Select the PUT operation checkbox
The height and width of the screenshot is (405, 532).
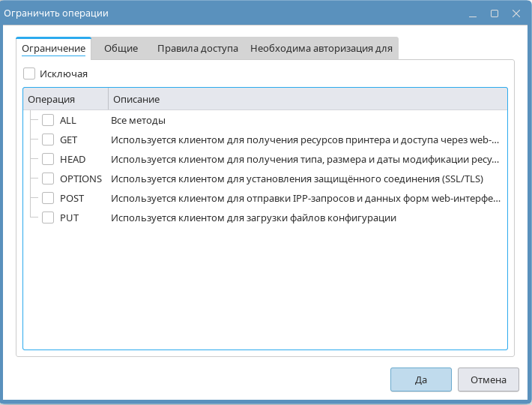(48, 217)
